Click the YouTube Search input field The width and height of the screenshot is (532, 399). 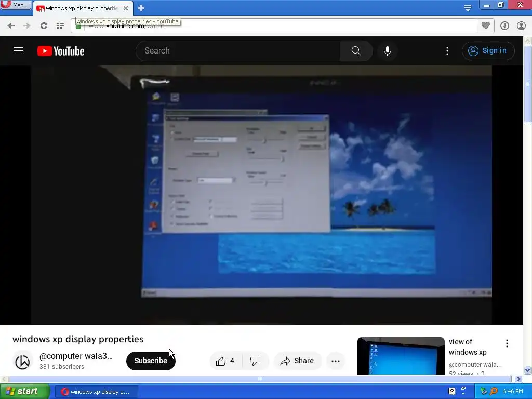[238, 51]
